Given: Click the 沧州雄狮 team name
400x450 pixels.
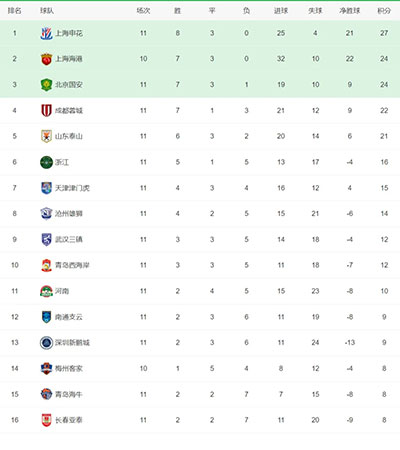Looking at the screenshot, I should tap(69, 214).
